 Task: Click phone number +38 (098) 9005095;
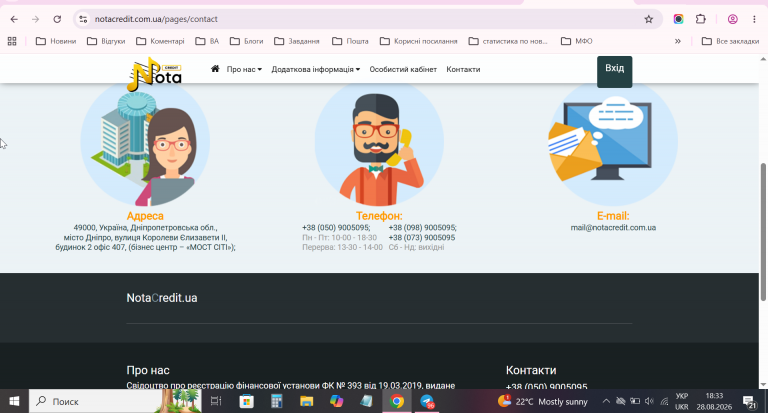pyautogui.click(x=423, y=227)
